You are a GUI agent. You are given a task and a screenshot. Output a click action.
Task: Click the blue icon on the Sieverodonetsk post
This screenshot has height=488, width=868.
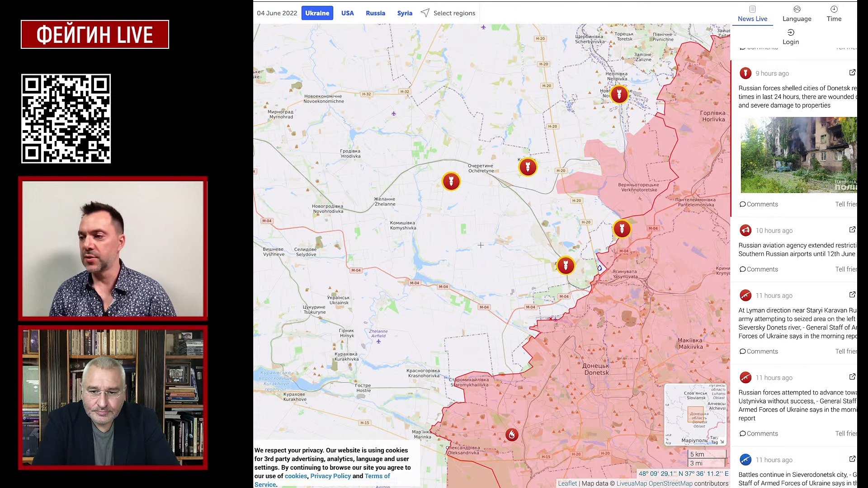tap(745, 460)
